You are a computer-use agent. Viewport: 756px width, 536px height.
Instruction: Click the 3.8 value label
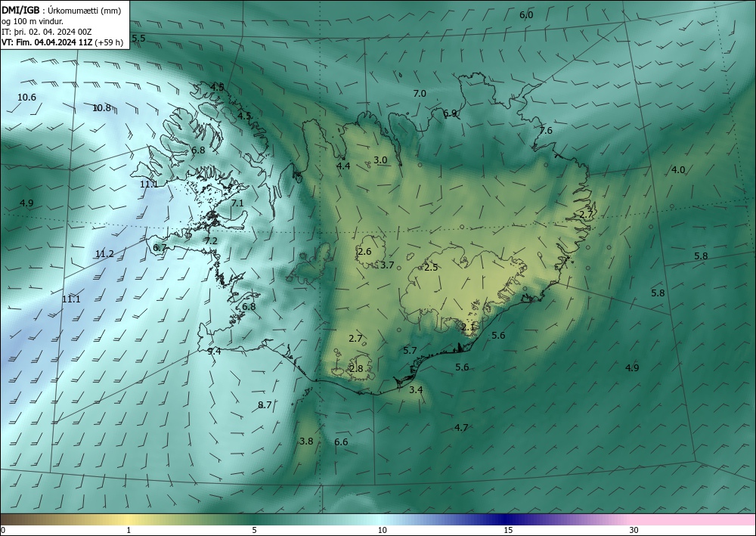tap(306, 442)
